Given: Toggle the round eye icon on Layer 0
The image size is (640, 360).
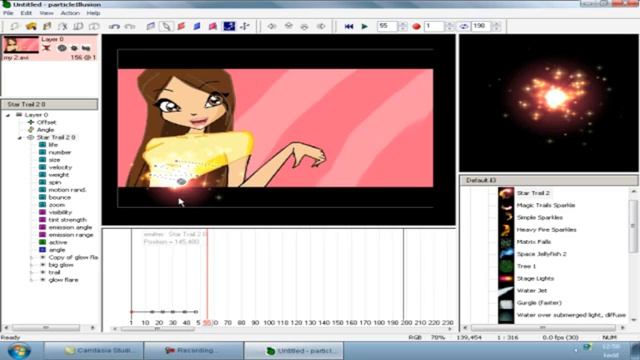Looking at the screenshot, I should [x=62, y=48].
